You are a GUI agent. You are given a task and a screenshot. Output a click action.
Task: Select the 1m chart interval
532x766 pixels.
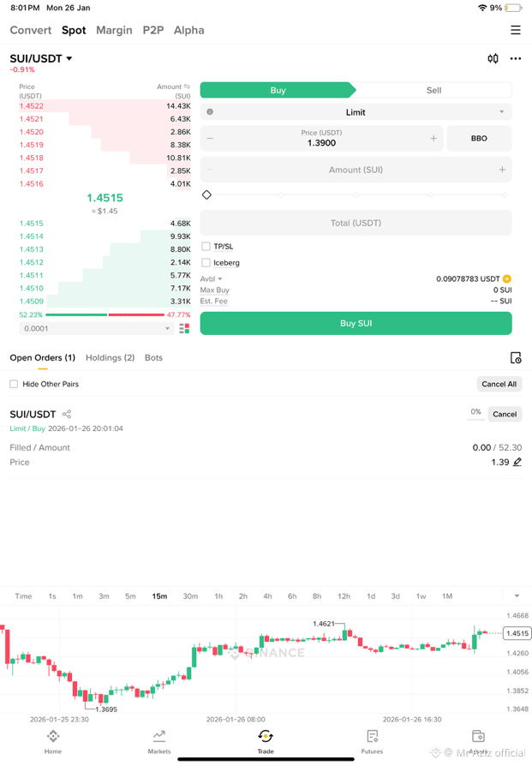tap(78, 596)
